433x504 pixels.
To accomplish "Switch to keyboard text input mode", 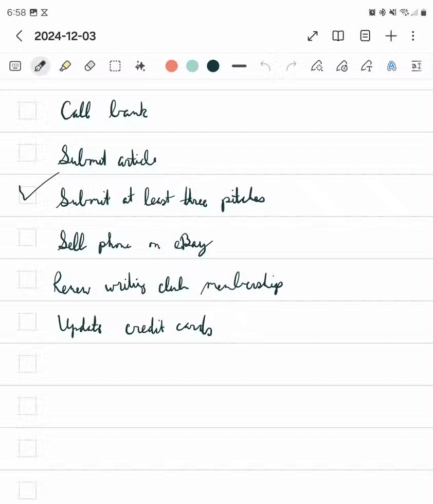I will (x=15, y=66).
